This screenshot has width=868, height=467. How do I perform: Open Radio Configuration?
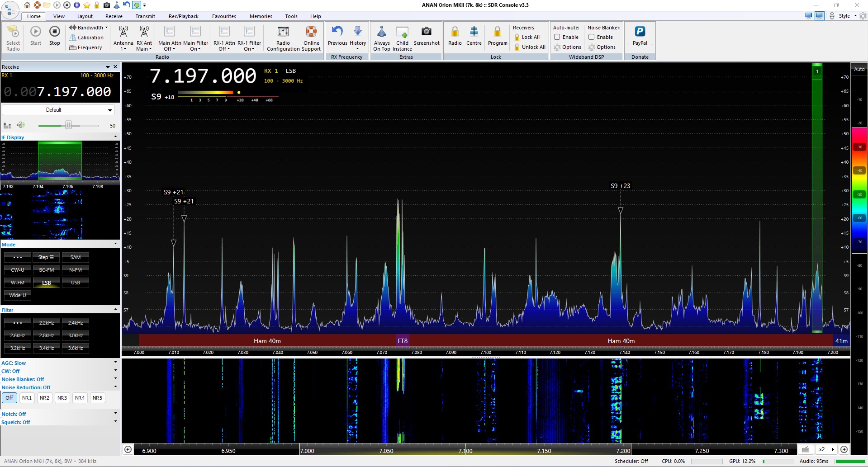[x=283, y=38]
